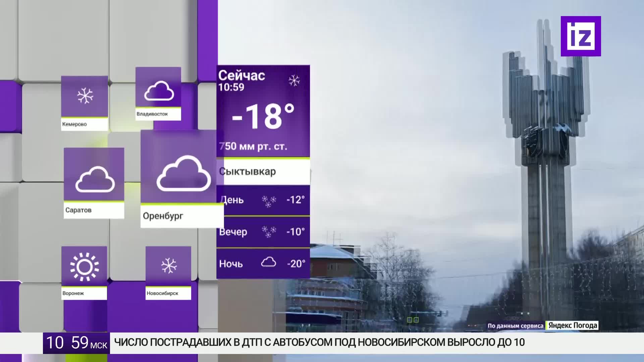This screenshot has height=362, width=644.
Task: Click the 750 мм рт. ст. pressure reading
Action: pos(253,146)
